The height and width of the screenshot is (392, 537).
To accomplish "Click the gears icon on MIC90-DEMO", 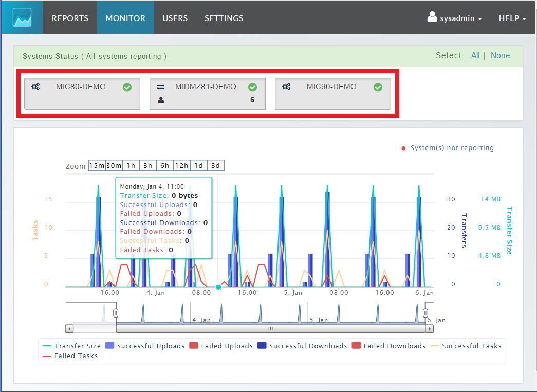I will [x=286, y=87].
